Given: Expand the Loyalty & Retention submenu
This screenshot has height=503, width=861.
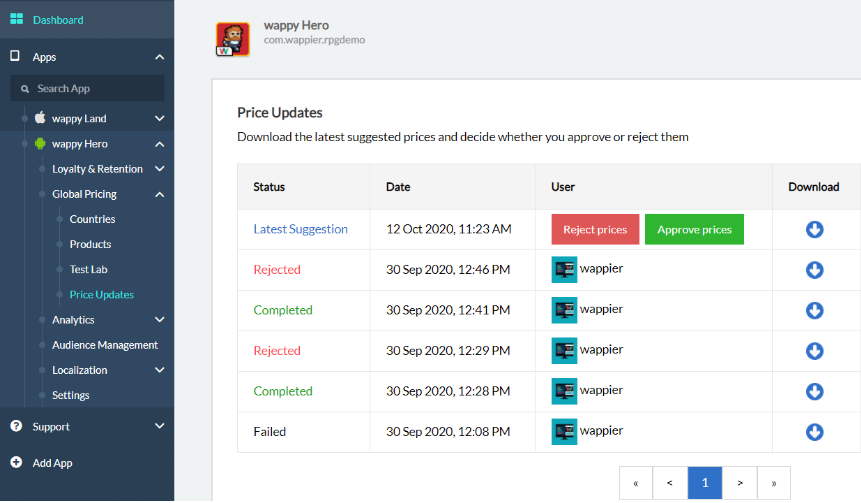Looking at the screenshot, I should coord(159,169).
